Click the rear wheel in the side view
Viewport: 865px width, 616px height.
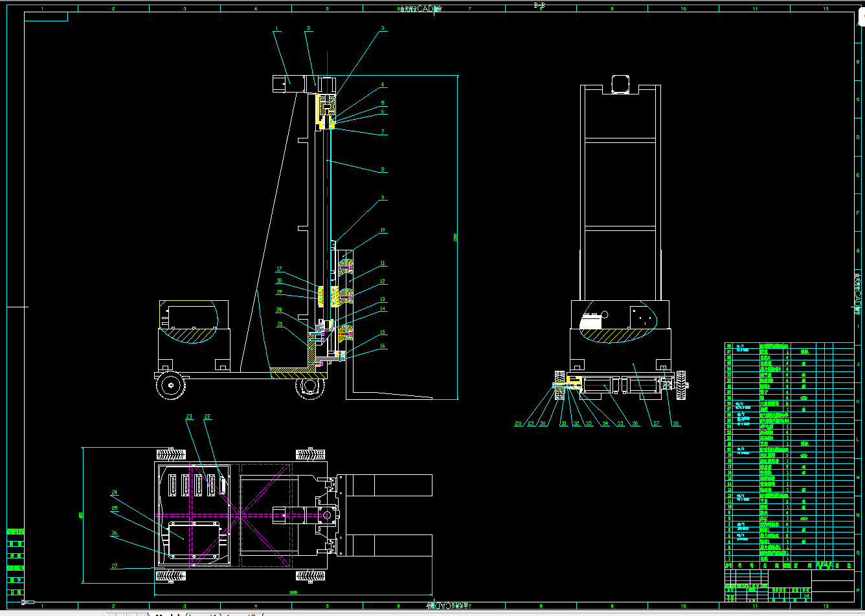point(170,385)
